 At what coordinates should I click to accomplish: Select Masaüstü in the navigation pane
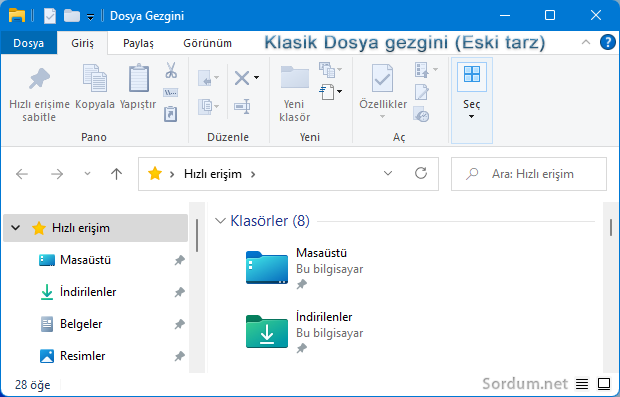95,260
